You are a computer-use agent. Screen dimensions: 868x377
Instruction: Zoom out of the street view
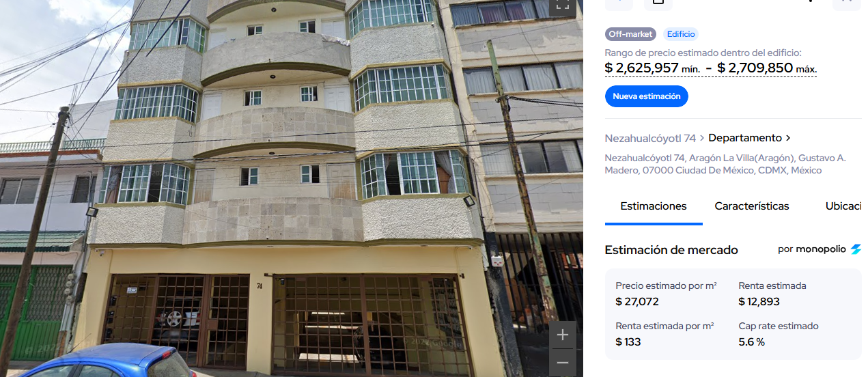[563, 363]
